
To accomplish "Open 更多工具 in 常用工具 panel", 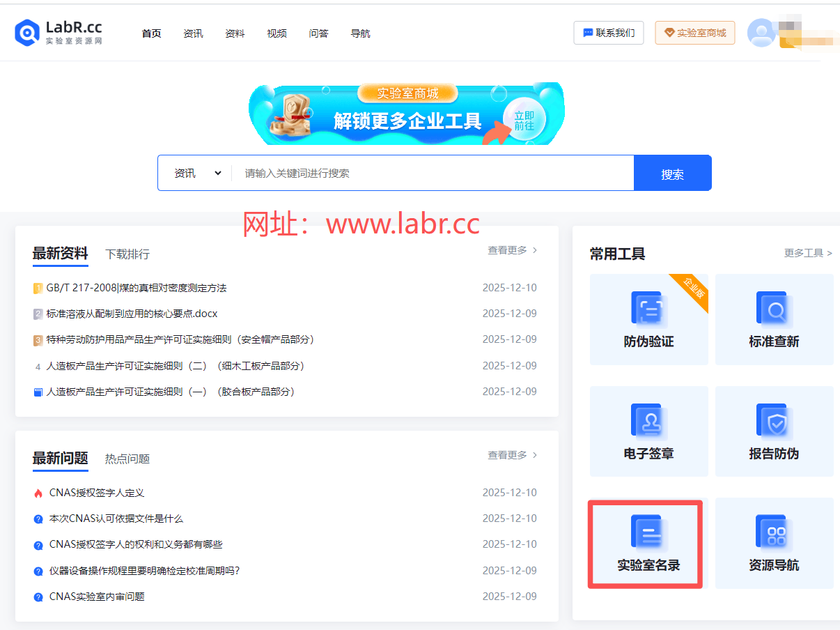I will (x=808, y=253).
